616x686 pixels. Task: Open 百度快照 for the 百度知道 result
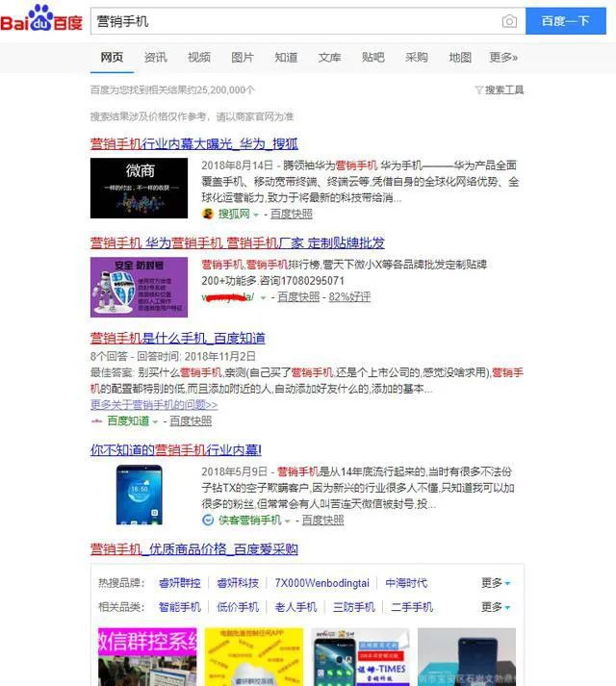click(191, 420)
